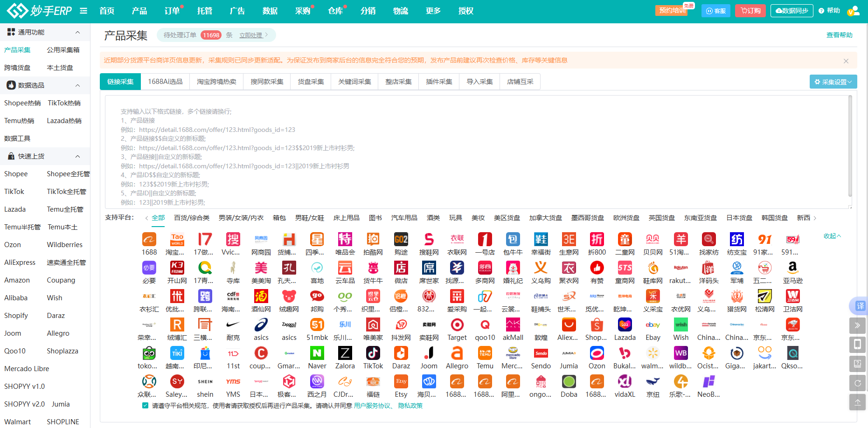Screen dimensions: 868x428
Task: Choose the Daraz platform icon
Action: [401, 353]
